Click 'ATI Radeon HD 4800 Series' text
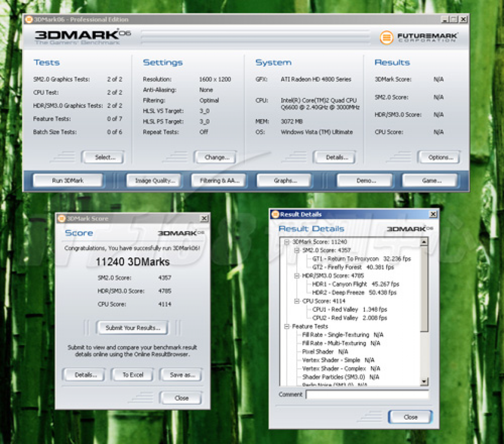 pyautogui.click(x=315, y=79)
